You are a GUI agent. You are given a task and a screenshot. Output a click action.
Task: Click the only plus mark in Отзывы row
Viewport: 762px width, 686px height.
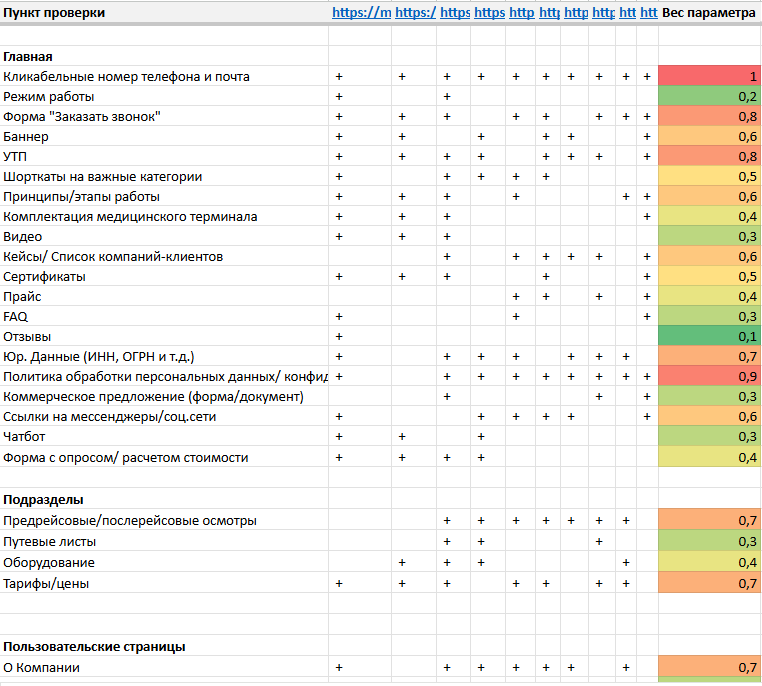tap(339, 337)
